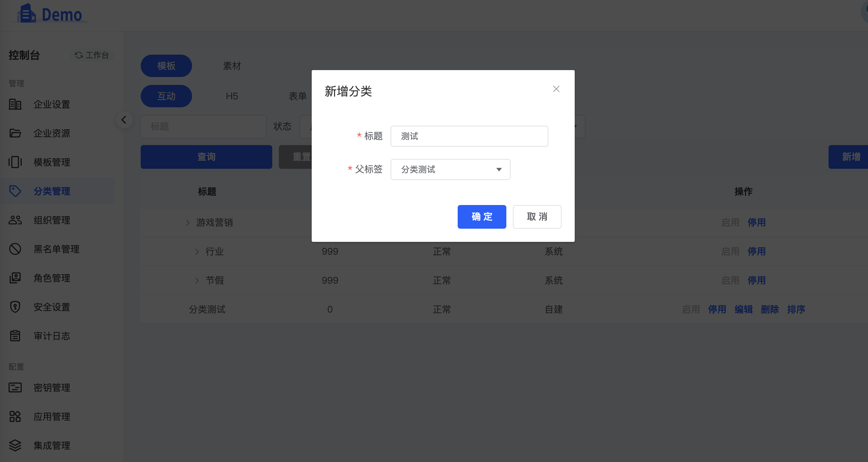Click 停用 in the 行业 row
The width and height of the screenshot is (868, 462).
click(757, 252)
